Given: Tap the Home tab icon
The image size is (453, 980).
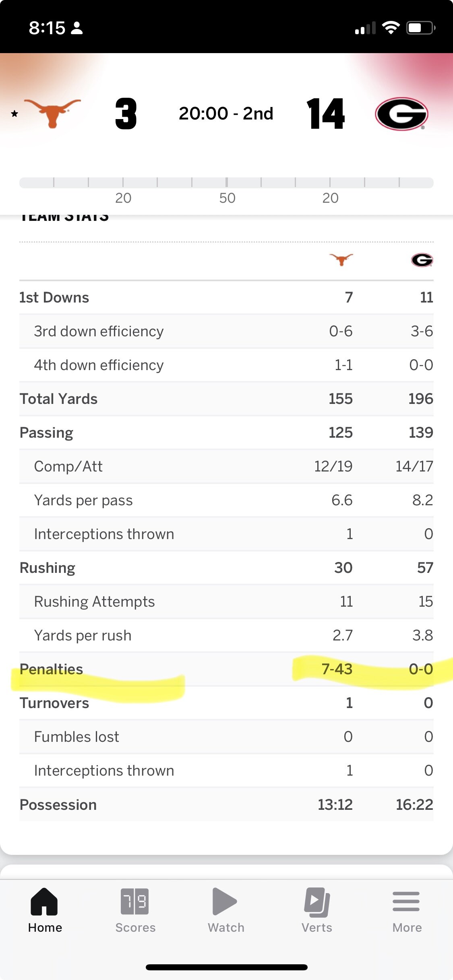Looking at the screenshot, I should point(44,902).
